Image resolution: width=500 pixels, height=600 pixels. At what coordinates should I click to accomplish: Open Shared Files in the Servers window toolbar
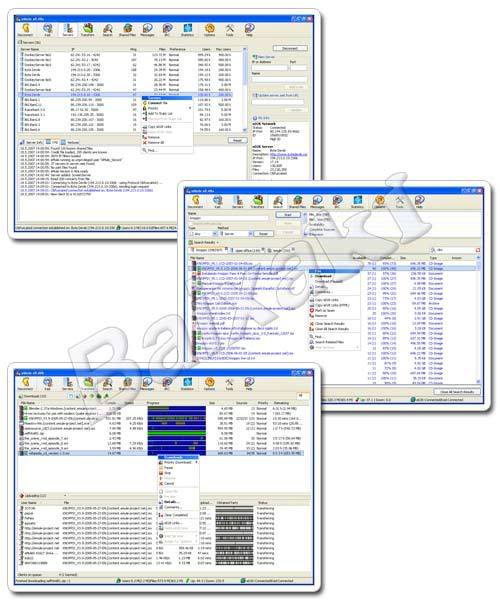[127, 30]
